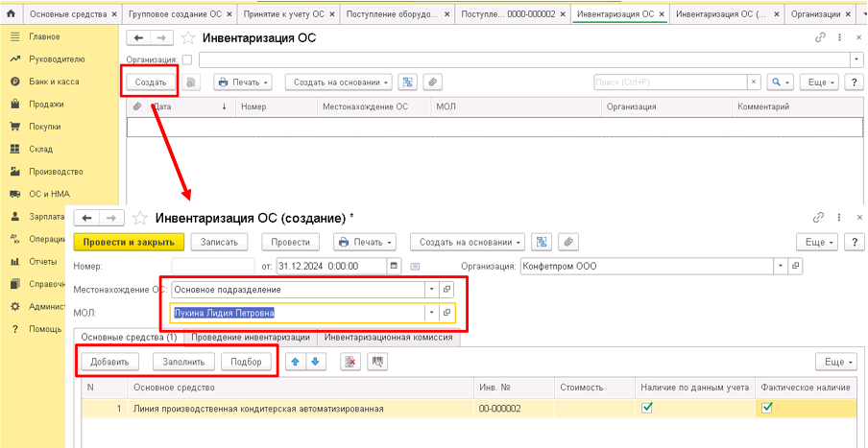
Task: Open attached files paperclip in list toolbar
Action: [433, 82]
